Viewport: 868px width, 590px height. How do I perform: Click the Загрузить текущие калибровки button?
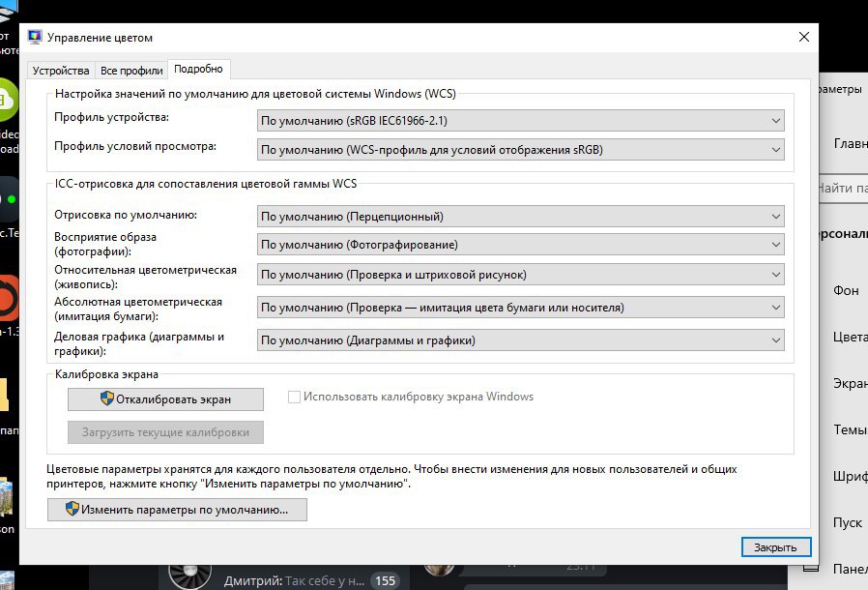coord(165,432)
